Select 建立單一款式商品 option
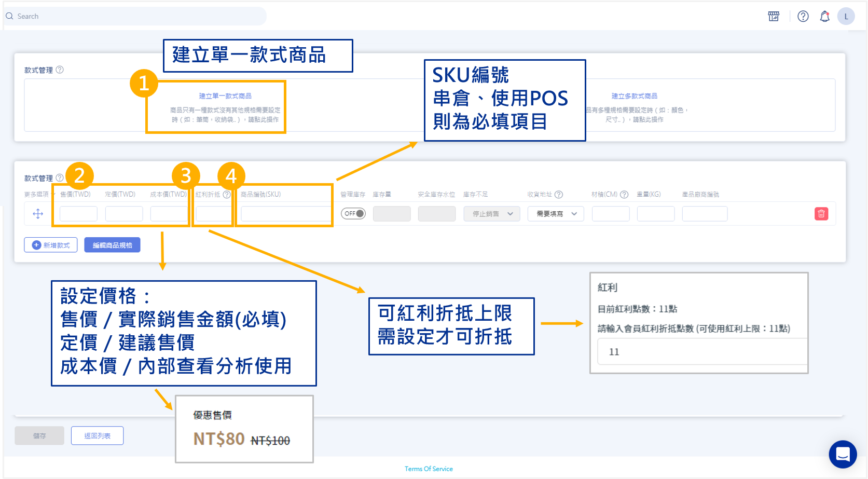 tap(225, 96)
